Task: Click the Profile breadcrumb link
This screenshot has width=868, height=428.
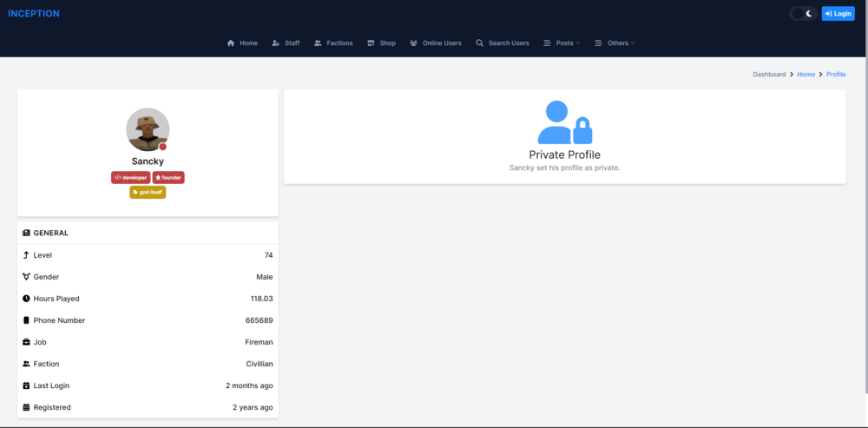Action: tap(836, 74)
